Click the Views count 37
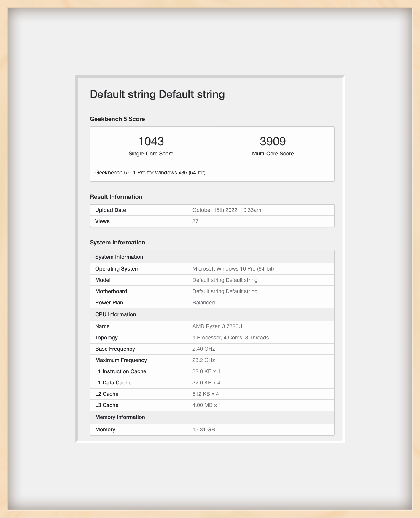The width and height of the screenshot is (420, 518). [x=195, y=221]
